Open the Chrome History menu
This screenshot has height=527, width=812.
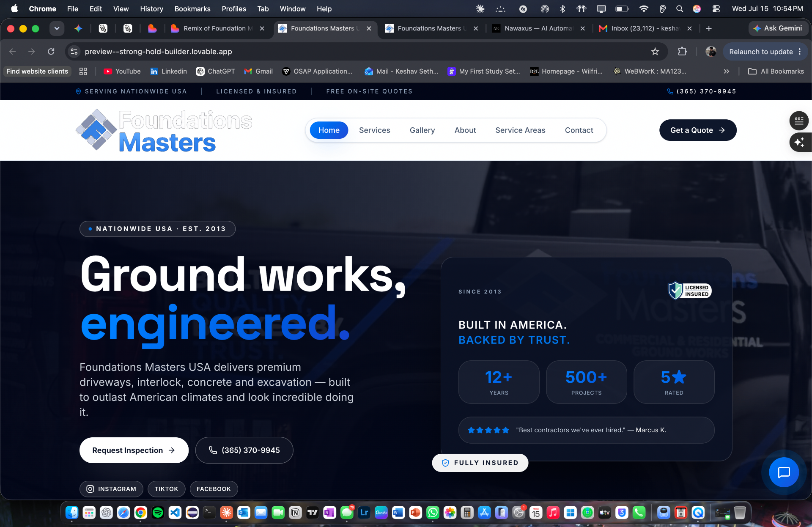click(151, 9)
